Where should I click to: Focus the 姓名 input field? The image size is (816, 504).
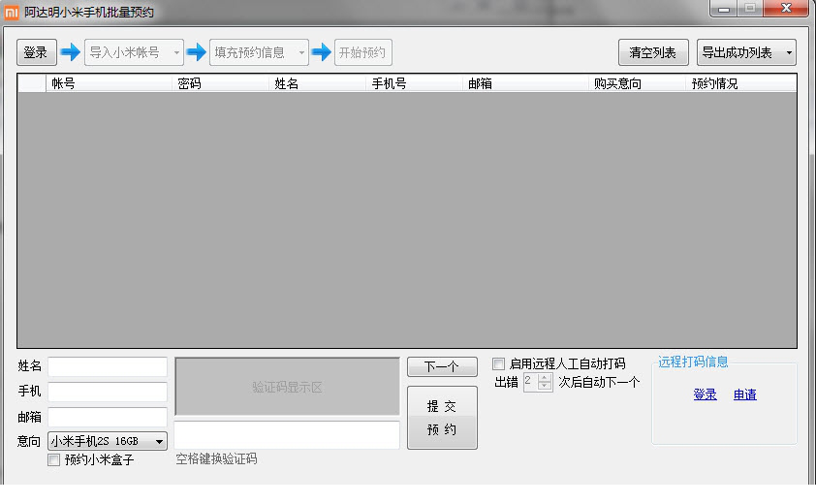108,366
